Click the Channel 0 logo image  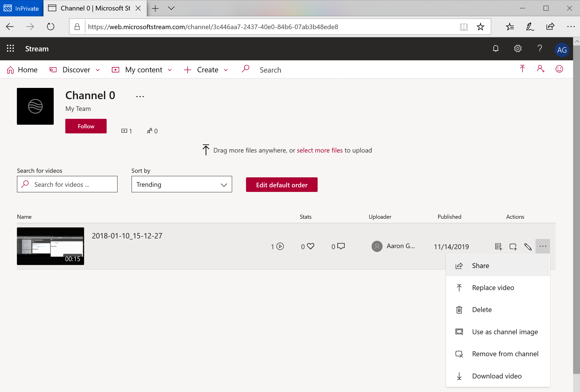[x=35, y=106]
